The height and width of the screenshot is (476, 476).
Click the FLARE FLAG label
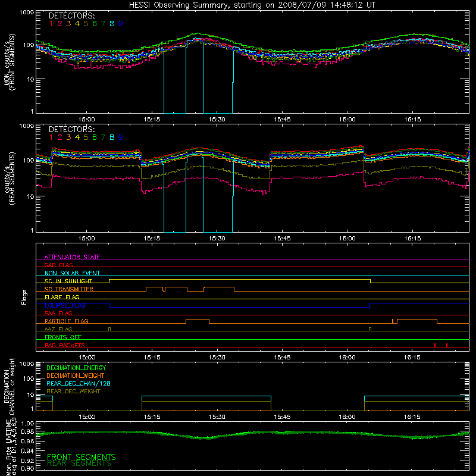point(62,297)
